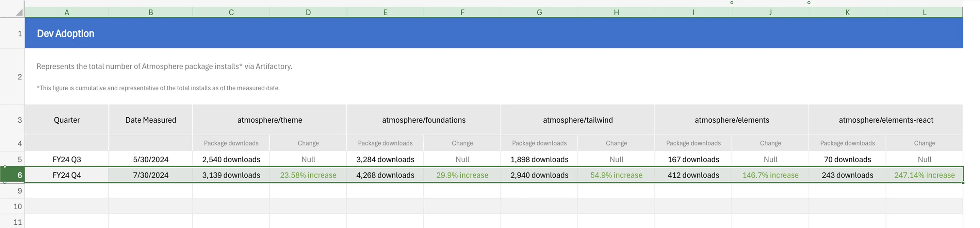This screenshot has width=980, height=228.
Task: Select the column L header
Action: click(x=925, y=12)
